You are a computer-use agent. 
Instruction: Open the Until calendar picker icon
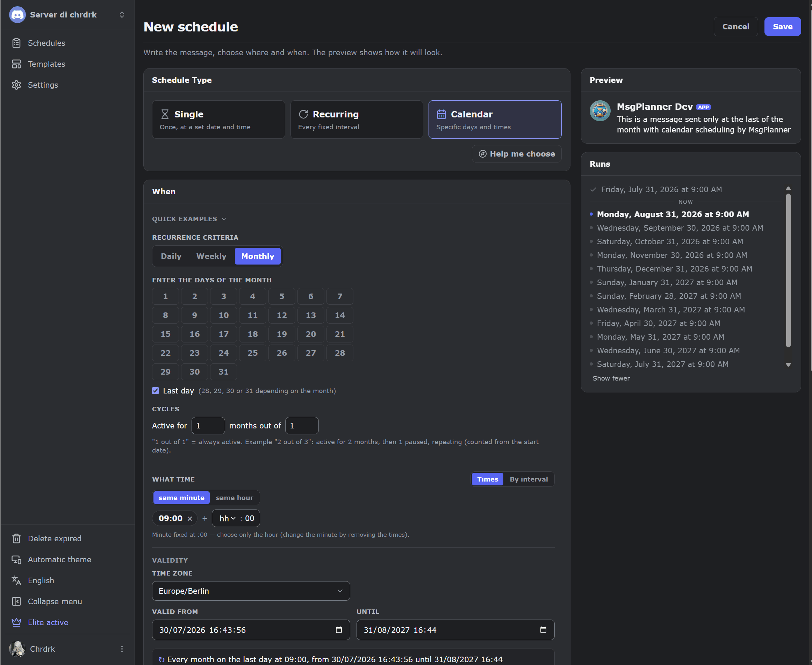click(x=543, y=630)
